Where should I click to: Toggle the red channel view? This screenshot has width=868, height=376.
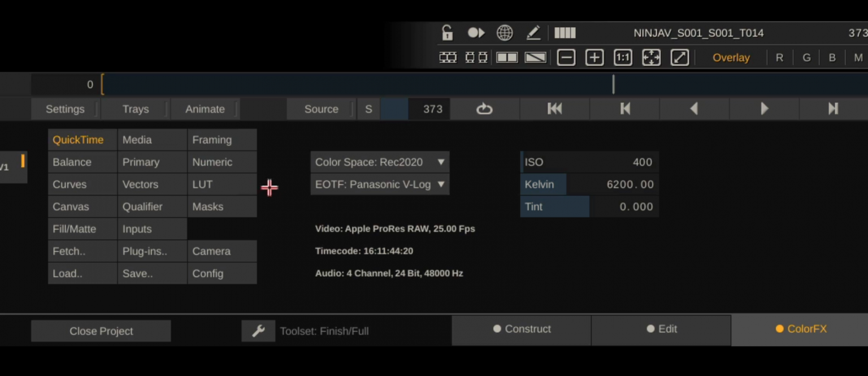tap(779, 57)
